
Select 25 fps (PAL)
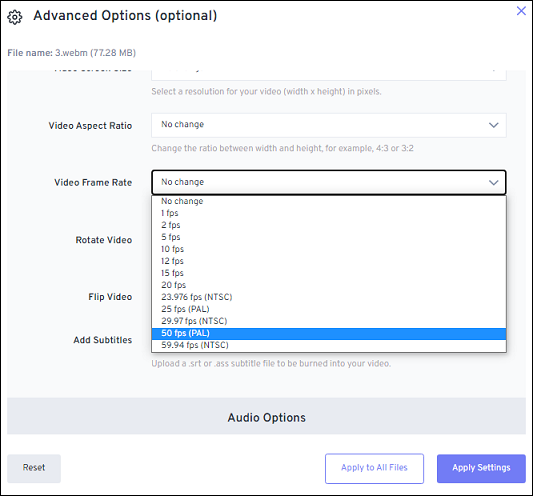tap(329, 309)
